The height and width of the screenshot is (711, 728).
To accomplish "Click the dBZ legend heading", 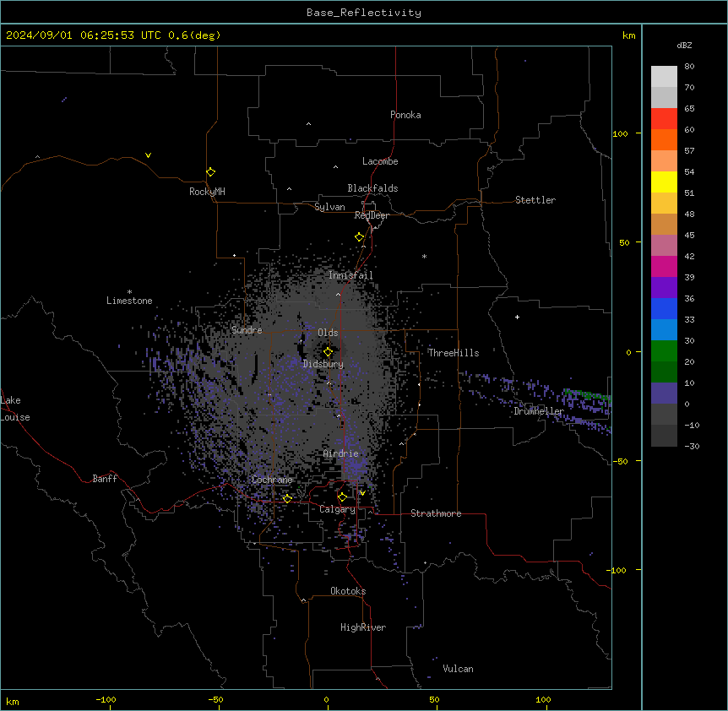I will (x=684, y=45).
